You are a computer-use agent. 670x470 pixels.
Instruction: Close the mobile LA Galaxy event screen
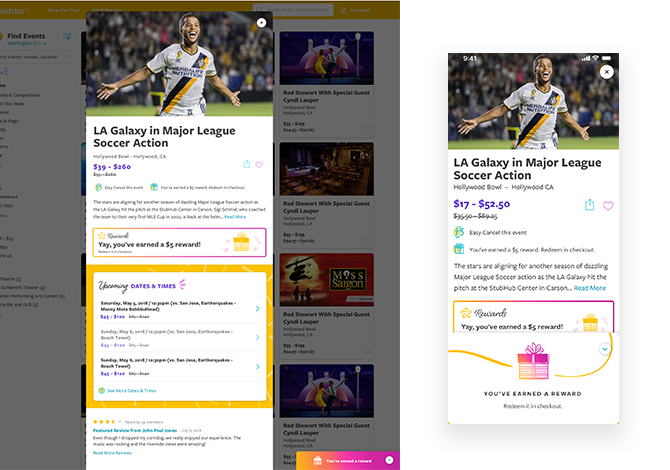pyautogui.click(x=606, y=72)
